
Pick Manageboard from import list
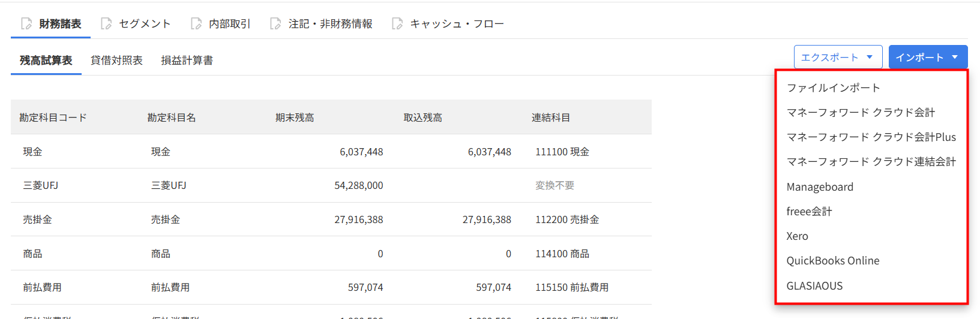pos(820,187)
